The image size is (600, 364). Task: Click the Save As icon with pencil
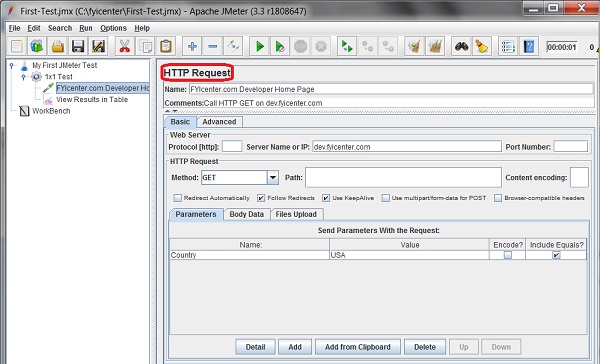99,47
